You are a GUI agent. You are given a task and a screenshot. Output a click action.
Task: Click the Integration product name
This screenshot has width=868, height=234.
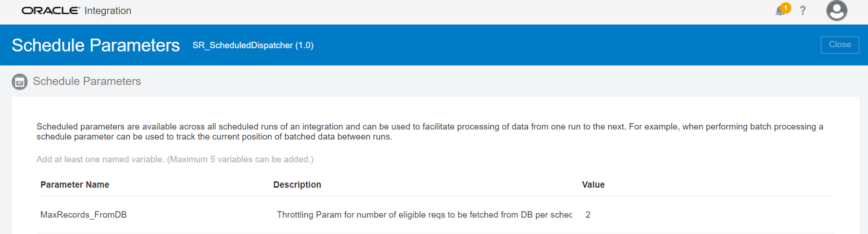point(108,11)
